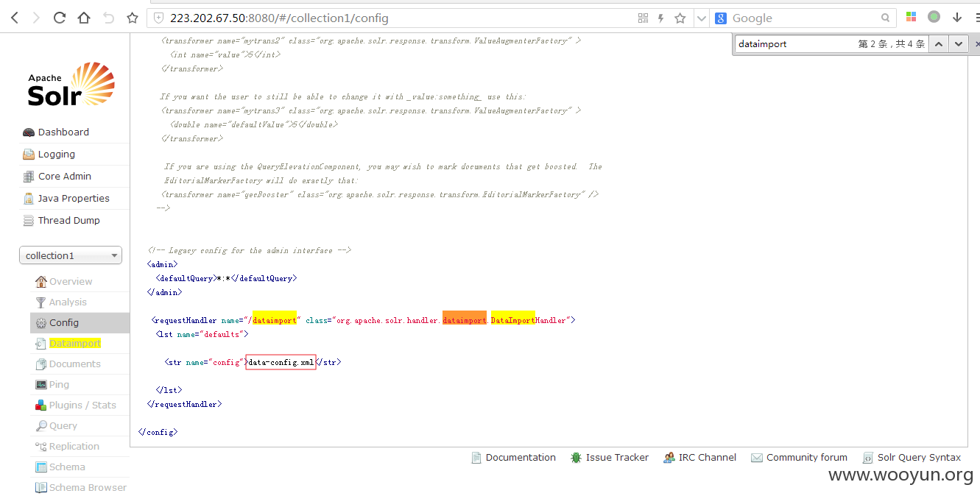Click the Java Properties icon

[29, 199]
